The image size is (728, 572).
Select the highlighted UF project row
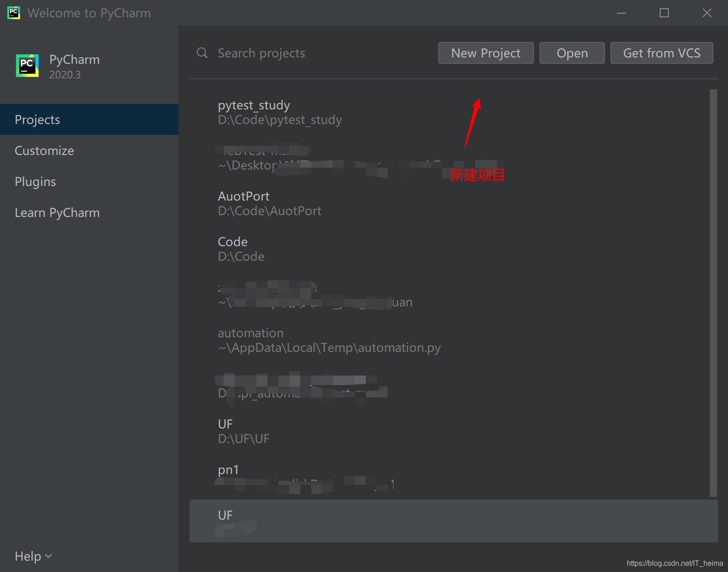click(x=453, y=521)
